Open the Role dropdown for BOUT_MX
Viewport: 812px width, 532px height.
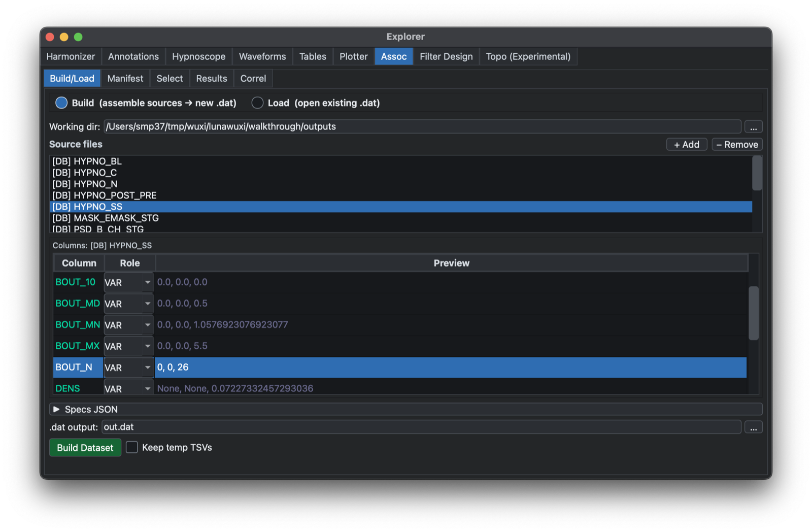128,346
